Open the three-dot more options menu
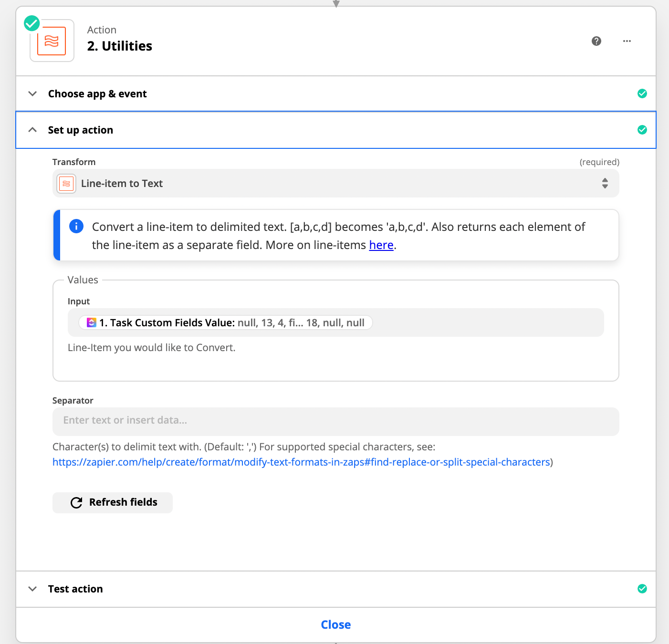 (x=627, y=41)
